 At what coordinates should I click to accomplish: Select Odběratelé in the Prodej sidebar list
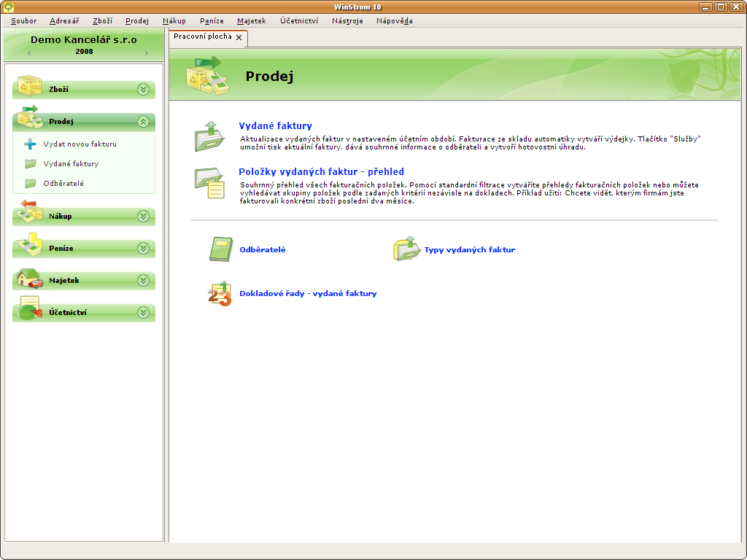[63, 184]
